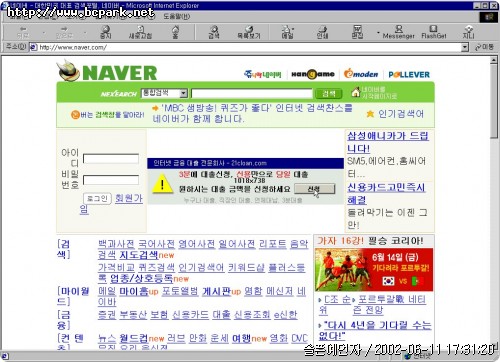Open the Search (검색) toolbar icon

tap(214, 32)
